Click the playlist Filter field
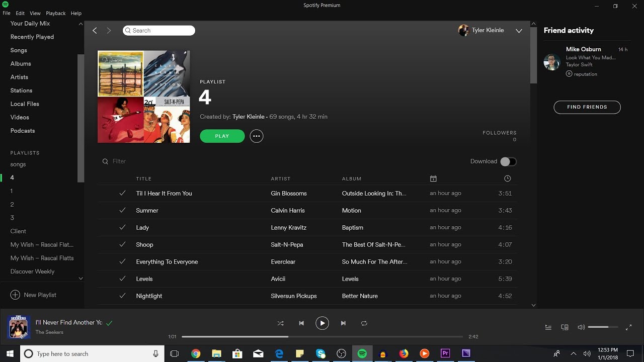The image size is (644, 362). click(x=119, y=161)
